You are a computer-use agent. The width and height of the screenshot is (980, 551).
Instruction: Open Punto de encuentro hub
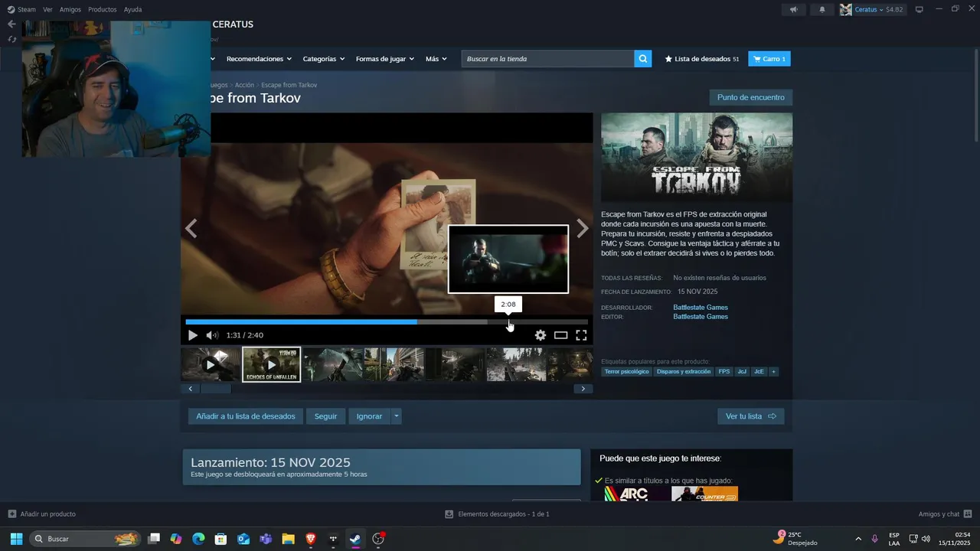click(x=751, y=97)
